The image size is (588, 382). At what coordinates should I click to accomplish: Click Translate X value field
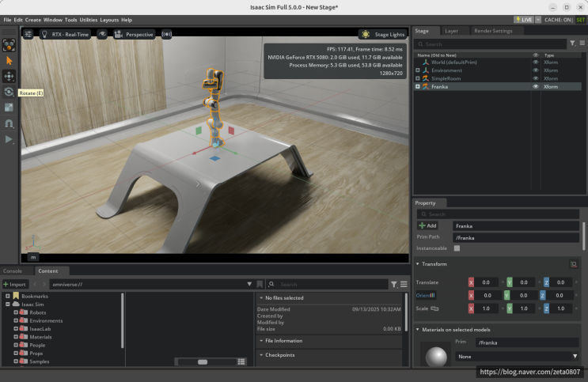[x=486, y=282]
